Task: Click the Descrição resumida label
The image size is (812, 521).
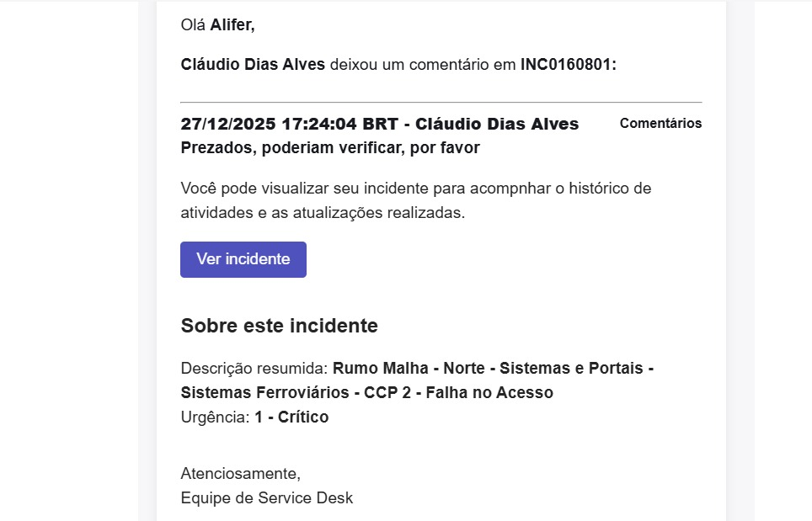Action: tap(254, 369)
